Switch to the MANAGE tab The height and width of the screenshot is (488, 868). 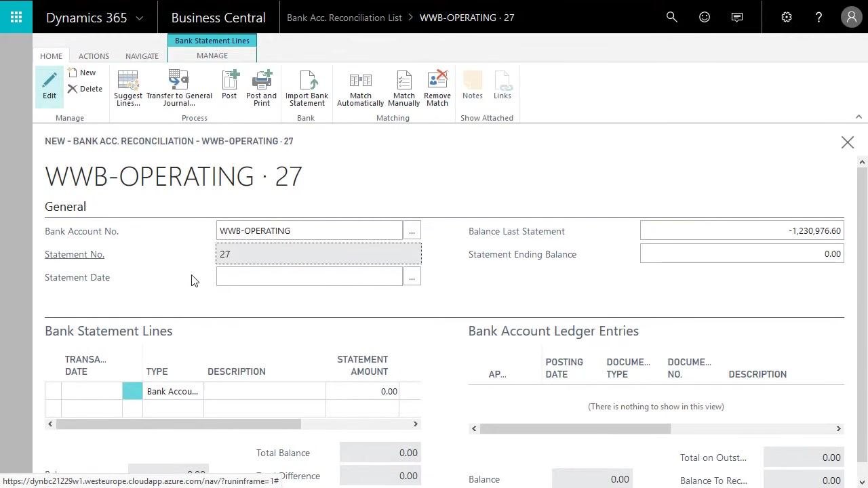click(212, 56)
